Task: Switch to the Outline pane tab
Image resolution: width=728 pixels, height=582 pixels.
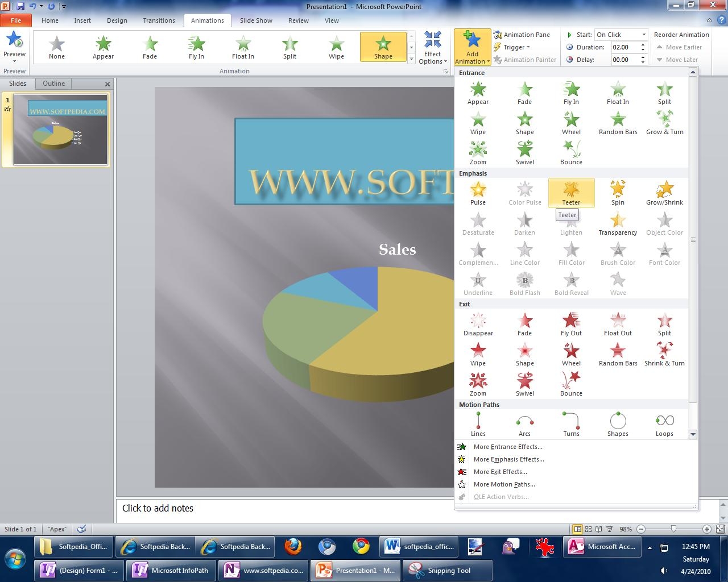Action: tap(53, 84)
